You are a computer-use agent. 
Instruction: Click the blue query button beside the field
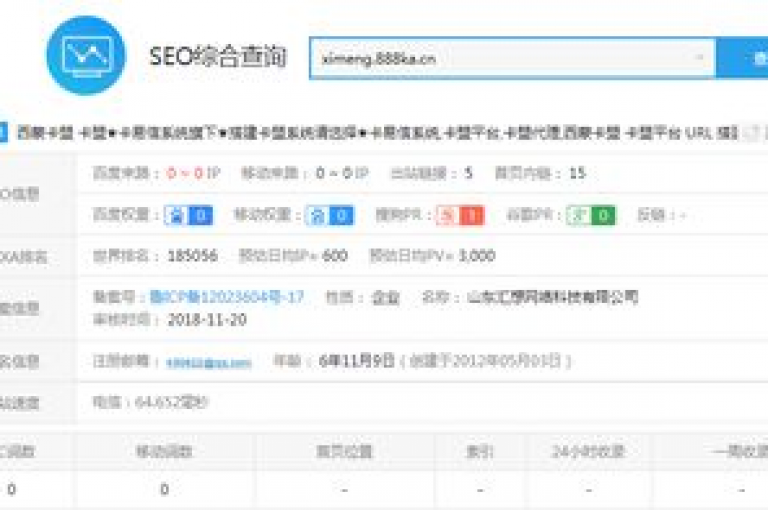pyautogui.click(x=742, y=58)
